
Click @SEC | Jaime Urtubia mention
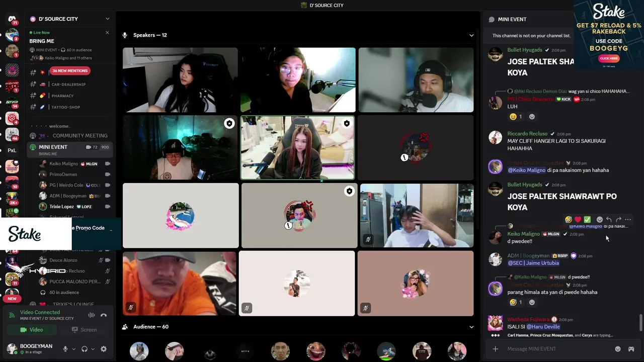pos(533,263)
